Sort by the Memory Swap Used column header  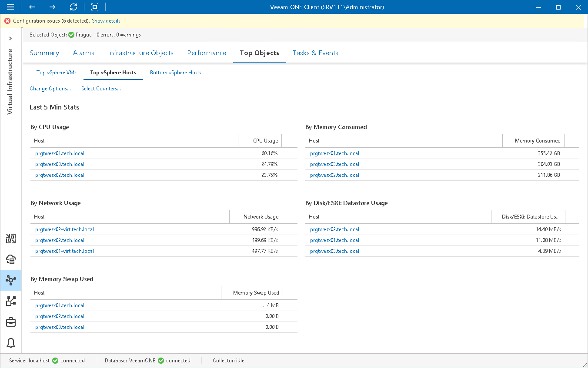click(x=252, y=293)
